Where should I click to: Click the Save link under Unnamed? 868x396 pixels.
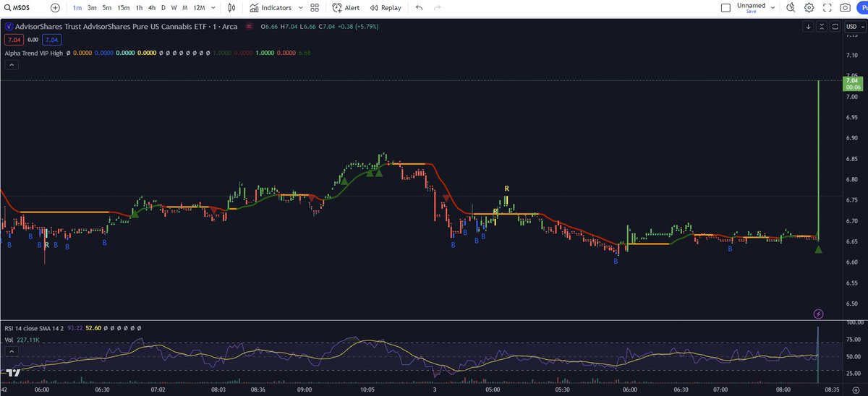[x=751, y=12]
